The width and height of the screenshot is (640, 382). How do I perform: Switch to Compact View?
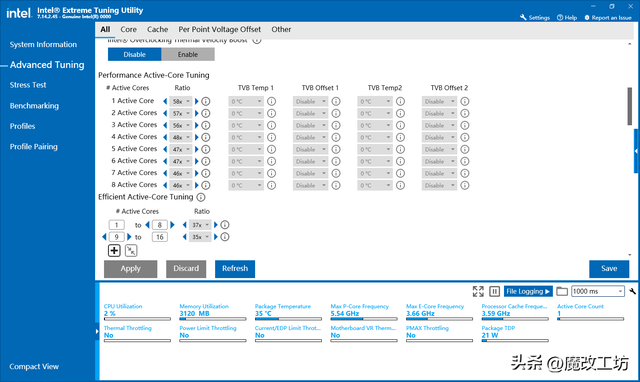point(34,366)
